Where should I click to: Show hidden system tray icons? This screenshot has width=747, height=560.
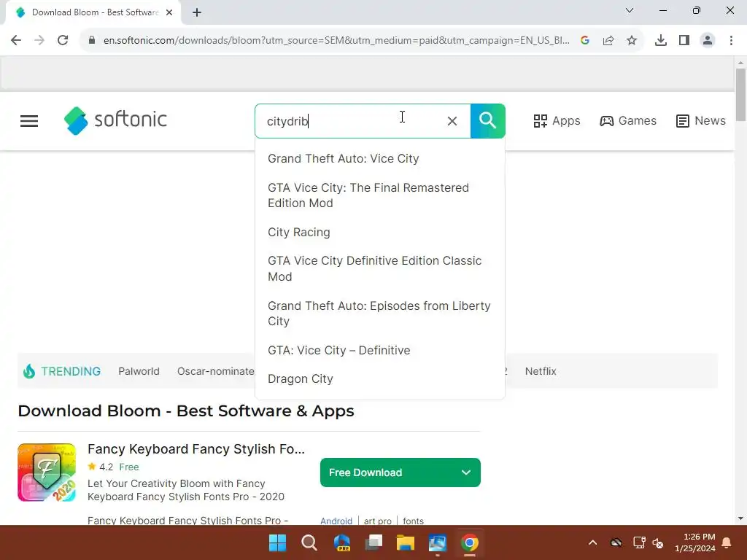[x=592, y=542]
